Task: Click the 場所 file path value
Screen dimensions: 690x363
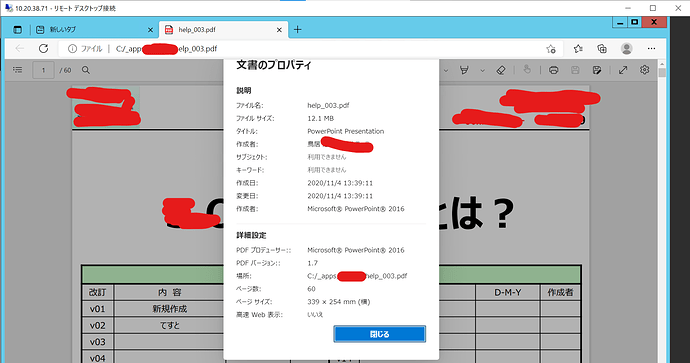Action: pos(357,276)
